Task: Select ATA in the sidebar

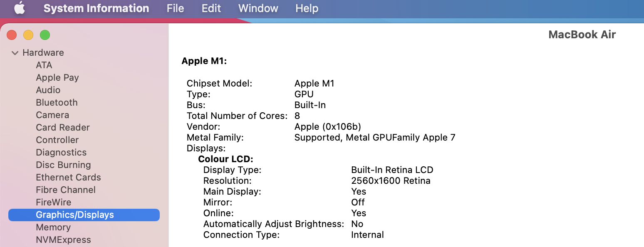Action: click(44, 65)
